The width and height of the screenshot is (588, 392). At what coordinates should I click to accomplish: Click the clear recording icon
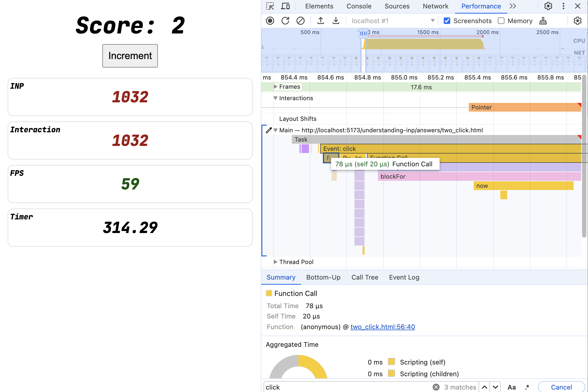pos(301,21)
